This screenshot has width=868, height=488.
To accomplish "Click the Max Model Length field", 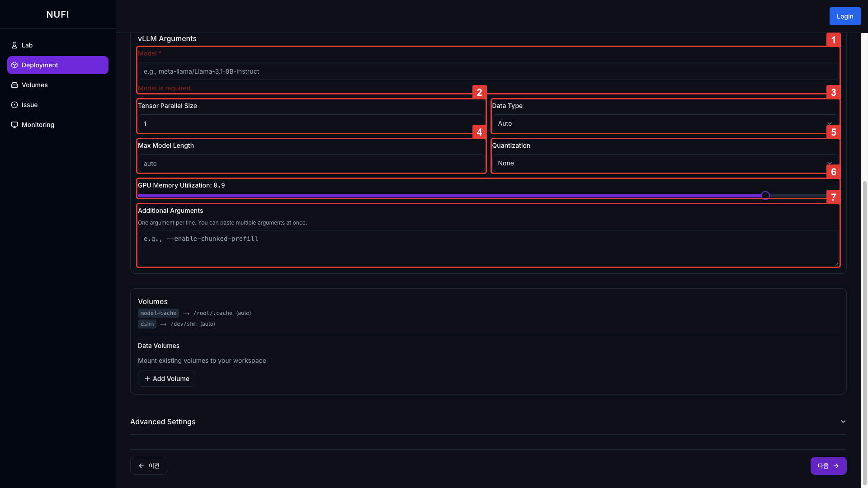I will (311, 164).
